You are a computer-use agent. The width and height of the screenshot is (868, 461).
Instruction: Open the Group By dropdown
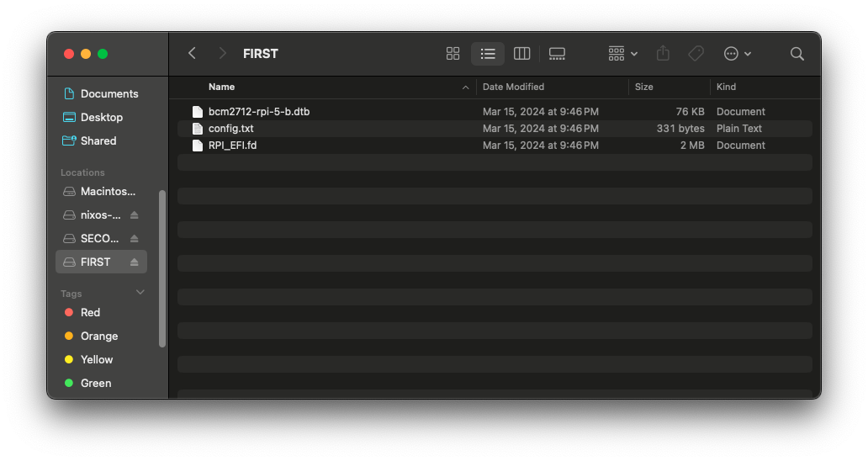tap(622, 54)
